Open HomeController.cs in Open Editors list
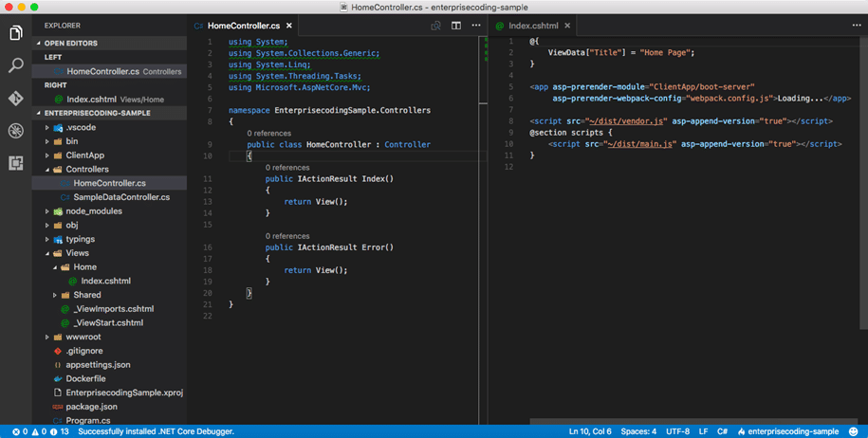868x438 pixels. [110, 71]
